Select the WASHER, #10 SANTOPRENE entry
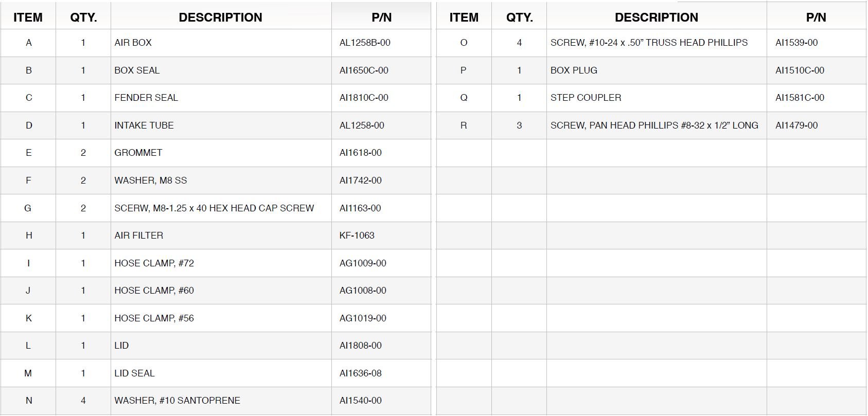The height and width of the screenshot is (416, 868). pyautogui.click(x=177, y=401)
